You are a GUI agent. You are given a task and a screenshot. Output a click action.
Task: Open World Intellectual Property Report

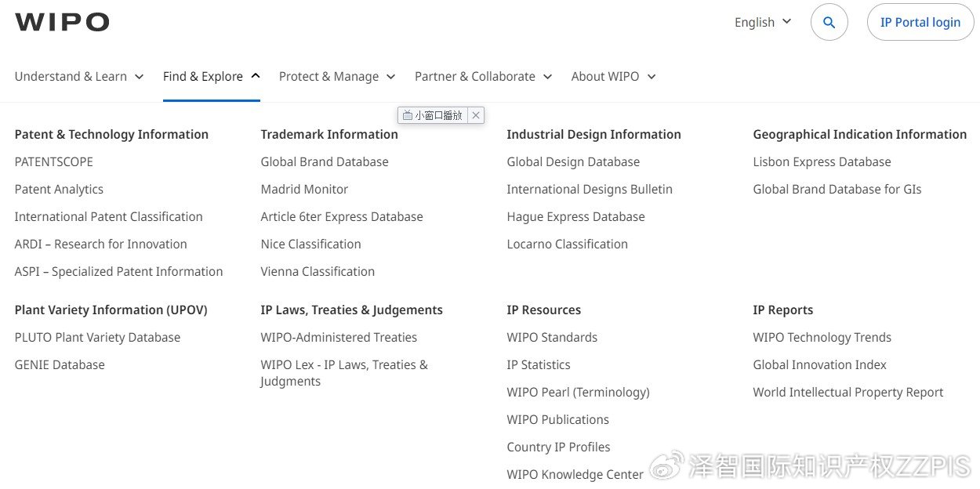coord(848,392)
